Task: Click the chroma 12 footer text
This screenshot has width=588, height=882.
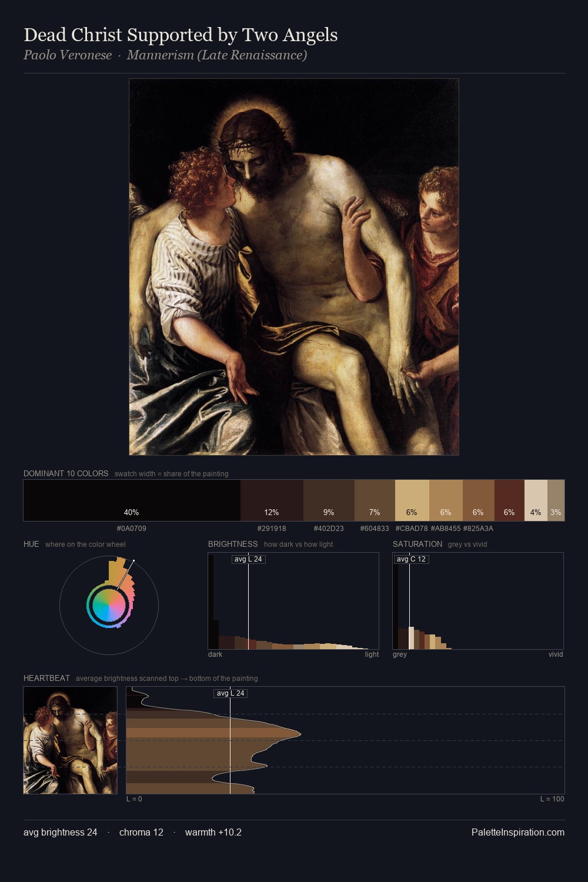Action: (141, 833)
